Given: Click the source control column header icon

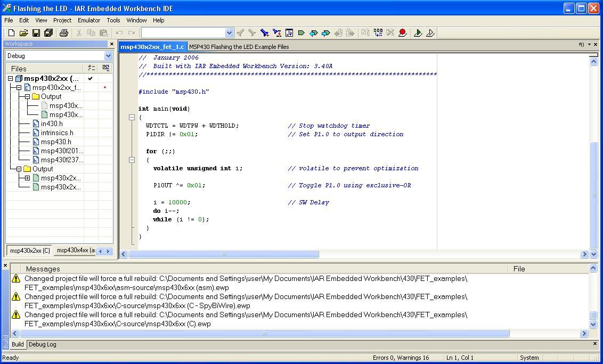Looking at the screenshot, I should coord(106,69).
